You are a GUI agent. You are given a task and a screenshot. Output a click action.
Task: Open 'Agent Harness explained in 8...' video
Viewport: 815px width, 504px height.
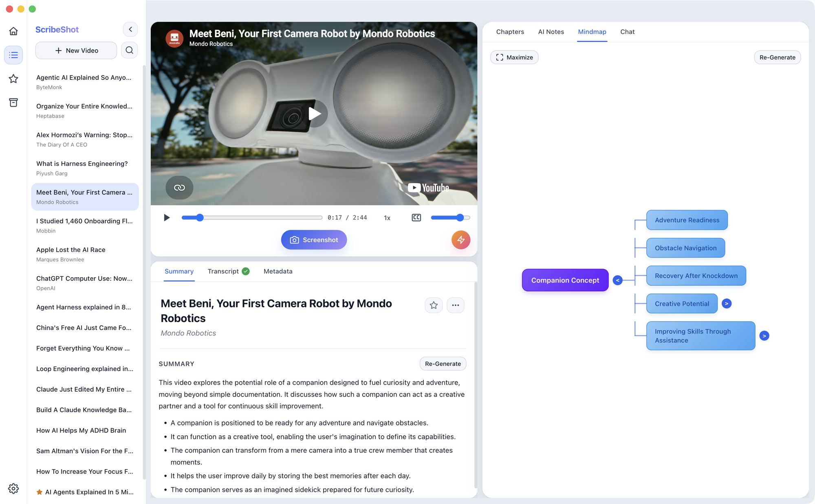pos(85,307)
